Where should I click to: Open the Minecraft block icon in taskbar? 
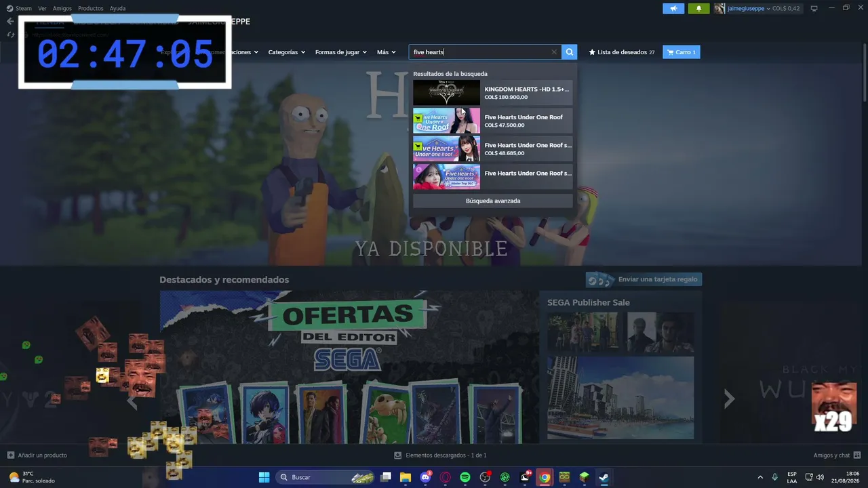coord(584,477)
